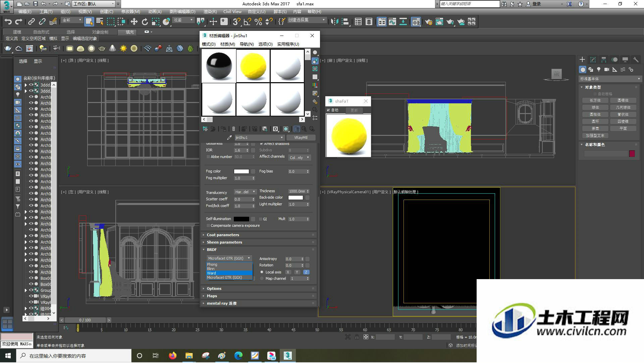
Task: Activate the Select and Move tool
Action: tap(134, 22)
